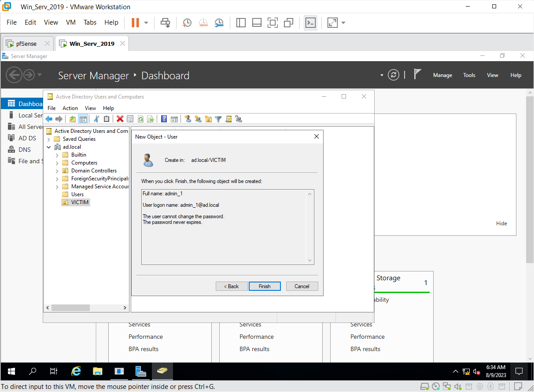The image size is (534, 392).
Task: Cancel the New Object - User dialog
Action: coord(302,286)
